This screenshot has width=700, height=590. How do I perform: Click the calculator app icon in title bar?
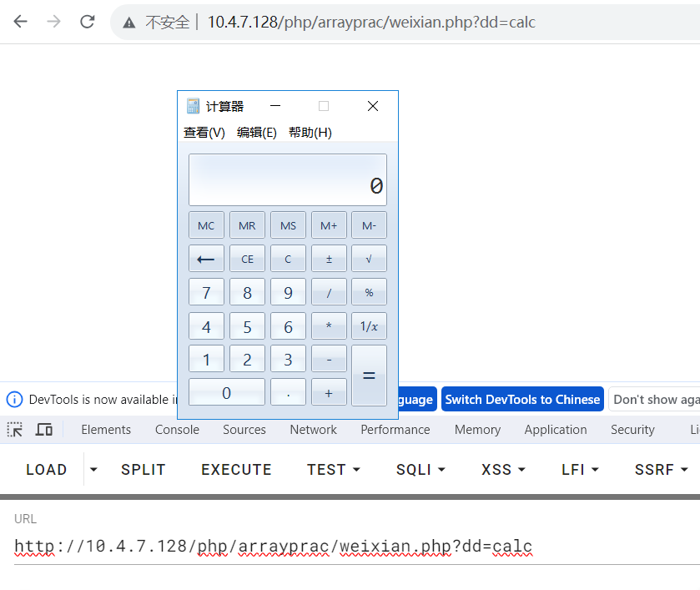tap(193, 106)
